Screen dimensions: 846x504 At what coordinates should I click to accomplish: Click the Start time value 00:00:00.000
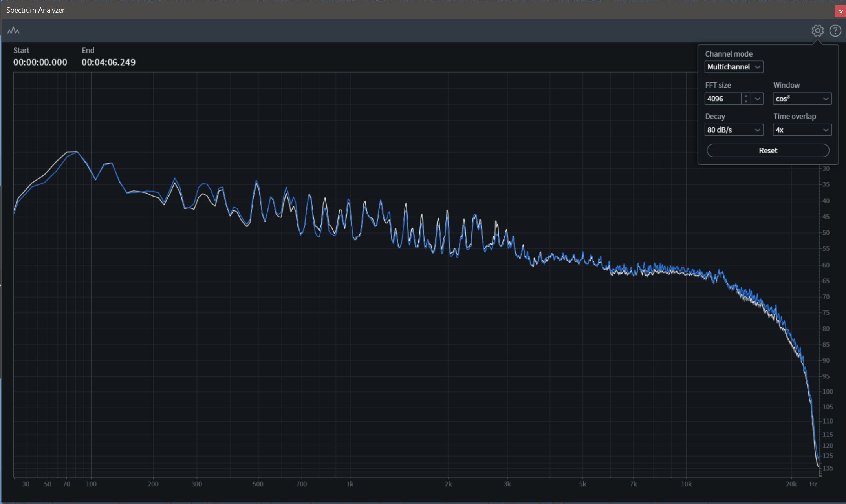point(40,62)
